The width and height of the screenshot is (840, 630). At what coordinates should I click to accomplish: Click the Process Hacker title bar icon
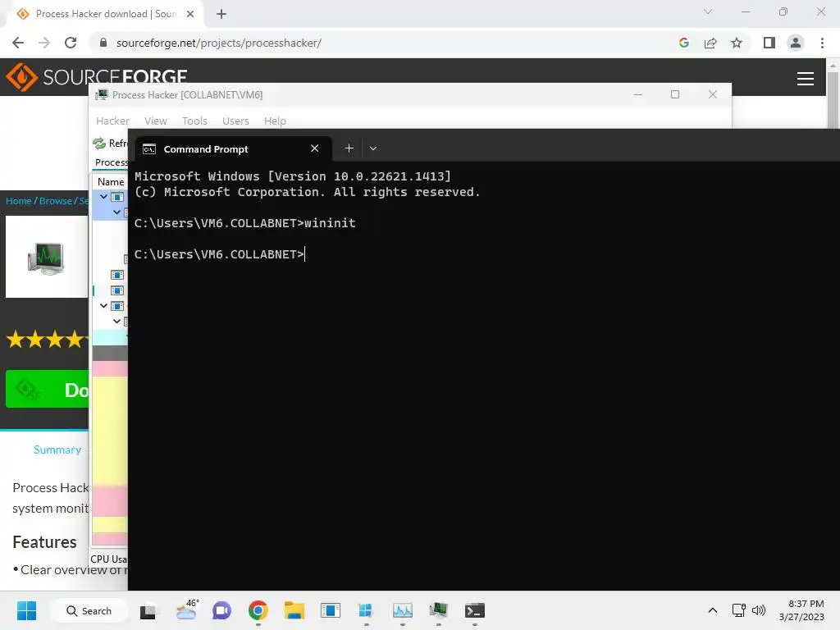101,95
